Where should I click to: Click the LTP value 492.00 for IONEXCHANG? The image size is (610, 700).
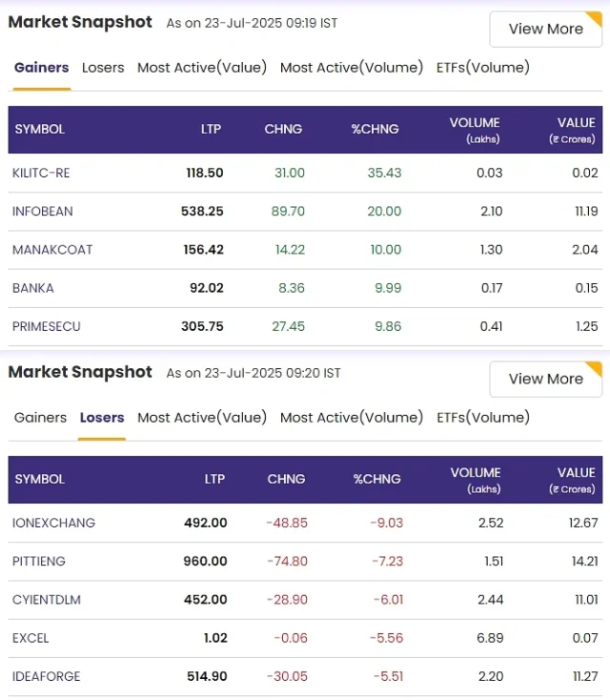click(205, 523)
